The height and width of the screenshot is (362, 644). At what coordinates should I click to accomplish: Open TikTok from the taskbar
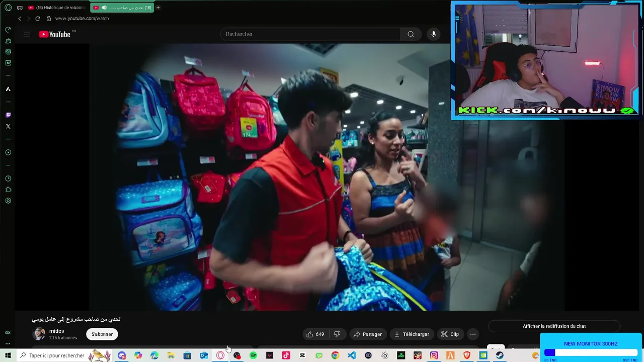tap(286, 355)
